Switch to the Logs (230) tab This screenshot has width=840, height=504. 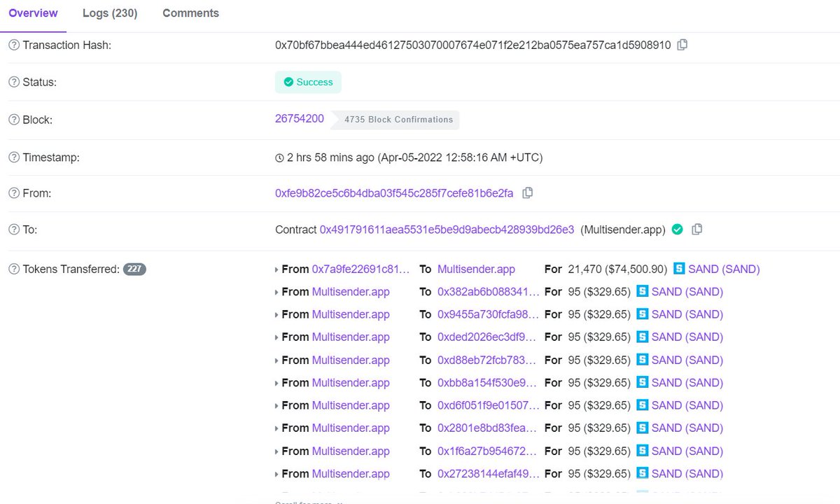click(108, 13)
